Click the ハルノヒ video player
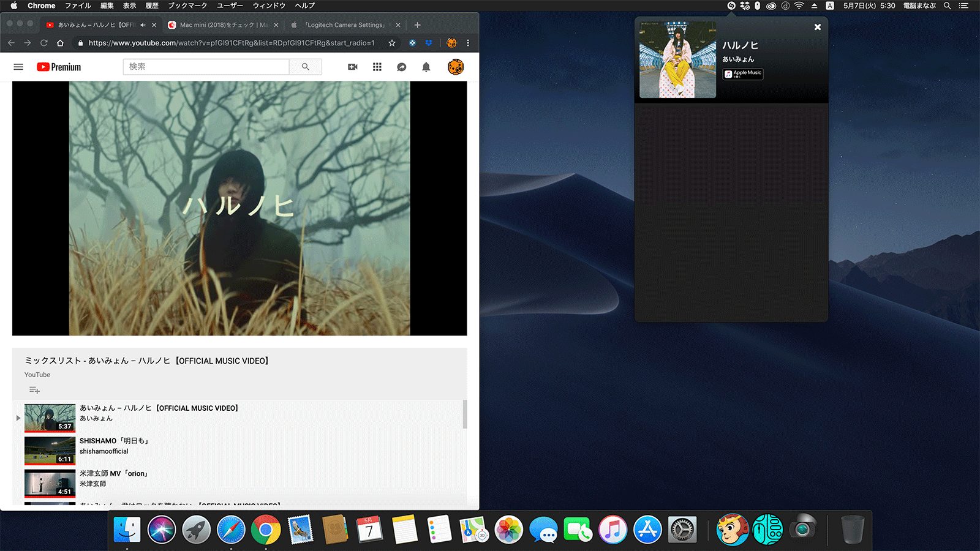 (239, 208)
